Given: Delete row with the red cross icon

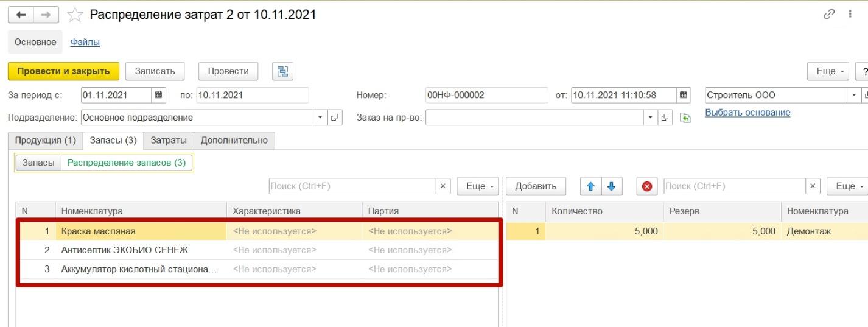Looking at the screenshot, I should pyautogui.click(x=646, y=186).
